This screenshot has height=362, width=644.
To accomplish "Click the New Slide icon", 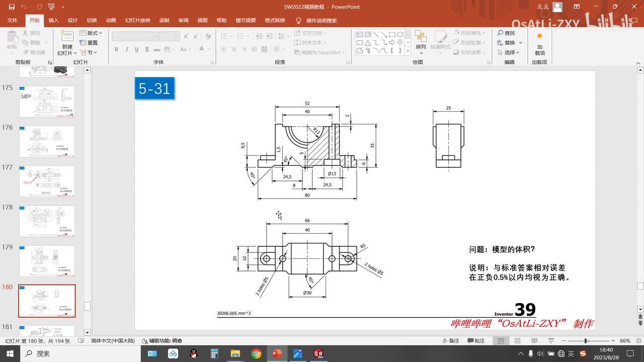I will pyautogui.click(x=67, y=36).
